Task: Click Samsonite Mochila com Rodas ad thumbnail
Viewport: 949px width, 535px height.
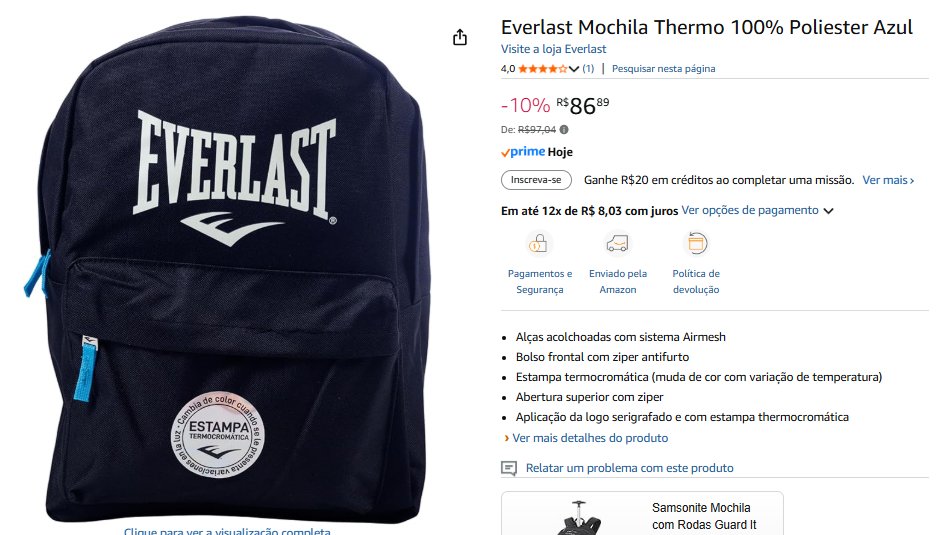Action: (578, 517)
